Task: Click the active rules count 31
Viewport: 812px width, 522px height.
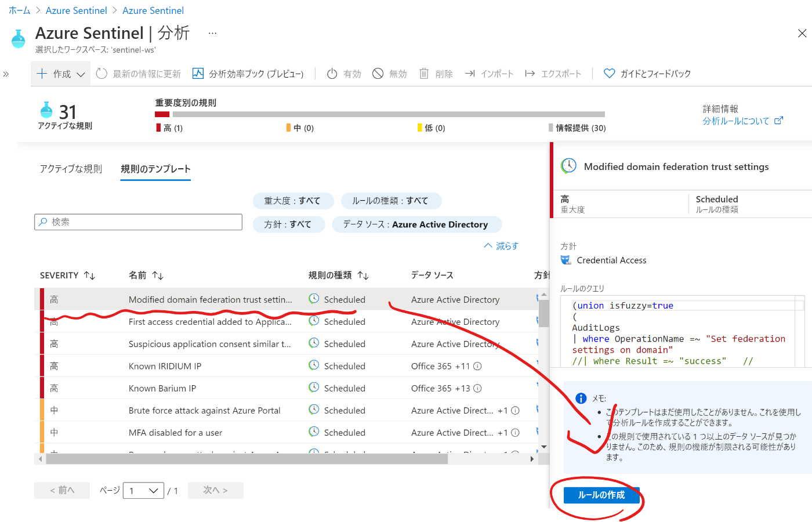Action: click(x=68, y=111)
